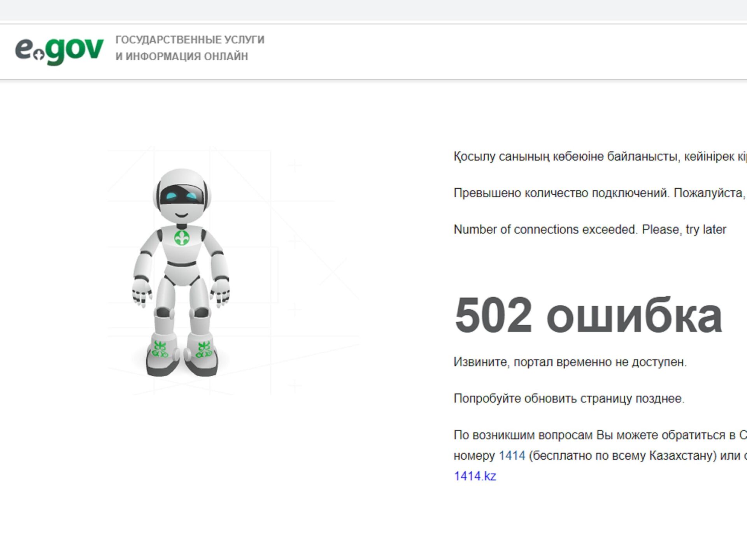Screen dimensions: 747x560
Task: Click the "502 ошибка" heading
Action: (x=588, y=315)
